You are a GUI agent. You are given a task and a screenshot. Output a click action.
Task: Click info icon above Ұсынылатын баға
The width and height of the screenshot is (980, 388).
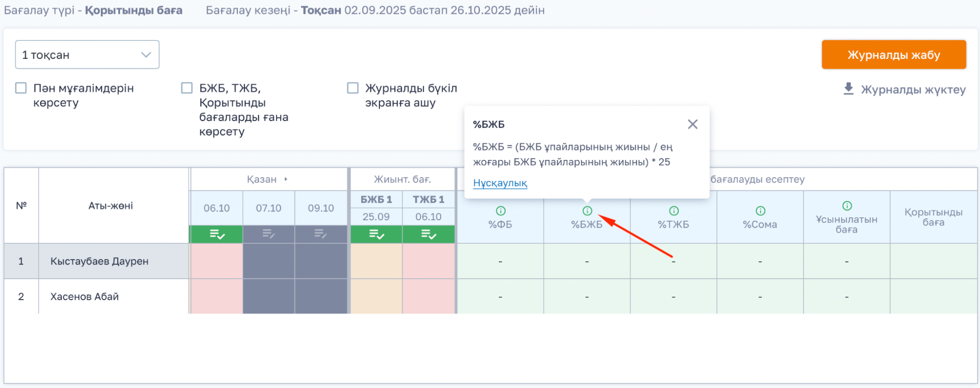[x=847, y=206]
